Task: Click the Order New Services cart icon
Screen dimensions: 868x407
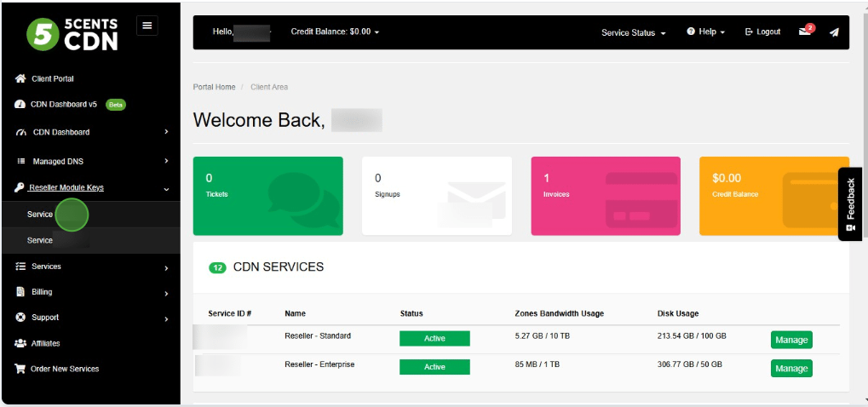Action: [x=20, y=369]
